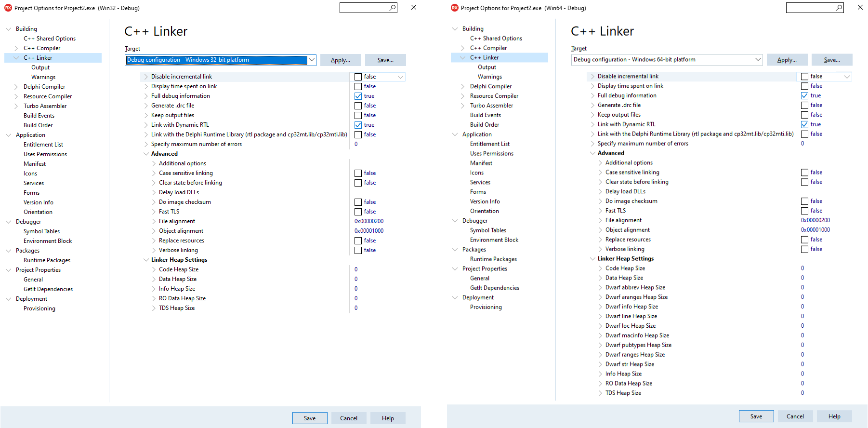Enable Do image checksum in Win32 window

pyautogui.click(x=358, y=202)
